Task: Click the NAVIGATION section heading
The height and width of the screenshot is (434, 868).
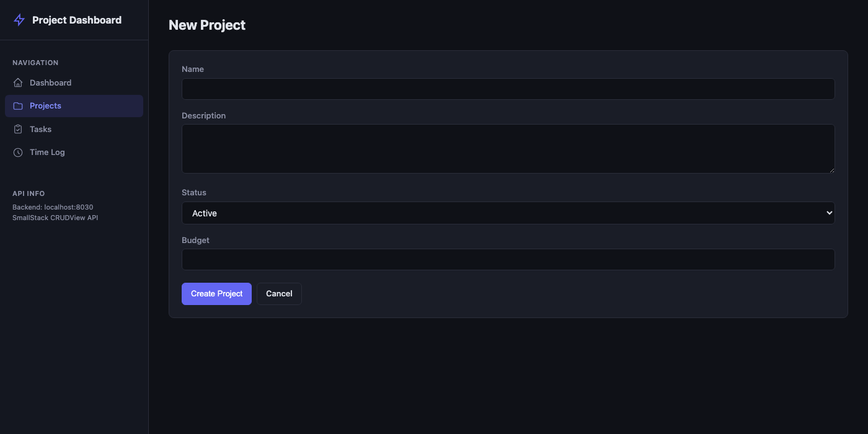Action: click(x=35, y=62)
